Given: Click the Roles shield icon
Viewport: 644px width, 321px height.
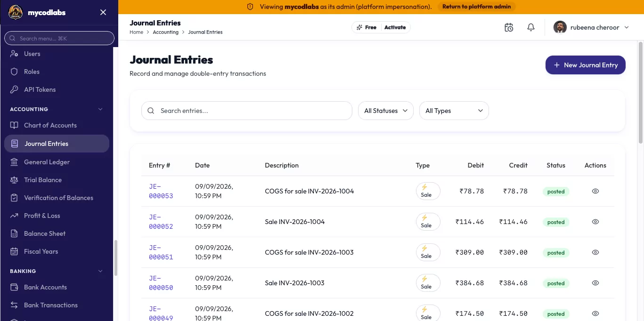Looking at the screenshot, I should pos(14,72).
